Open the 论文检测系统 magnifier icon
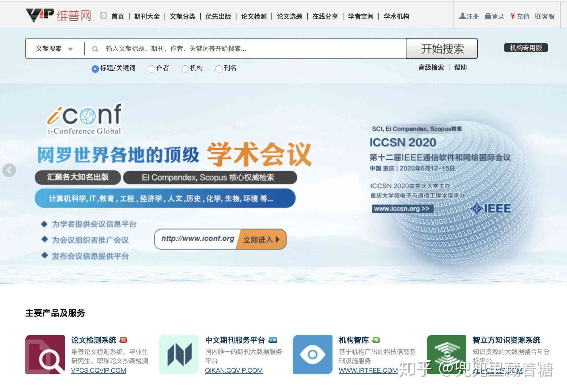Screen dimensions: 567x392 (x=45, y=355)
